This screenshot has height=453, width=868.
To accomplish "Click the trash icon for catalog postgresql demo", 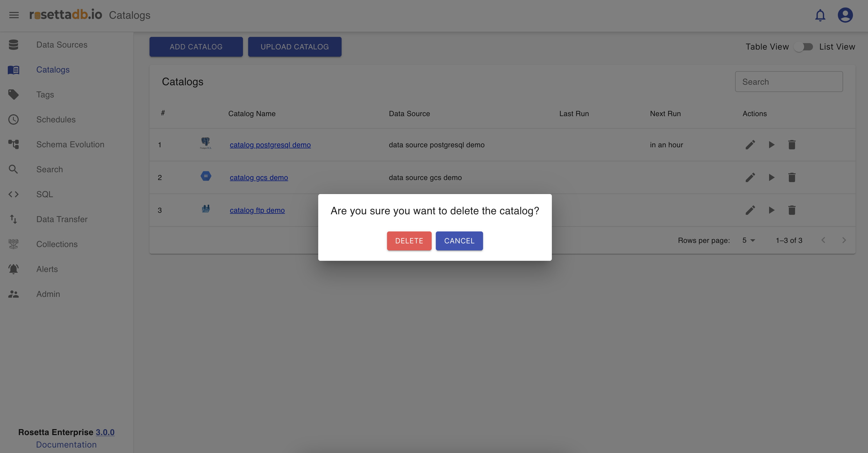I will (x=791, y=145).
